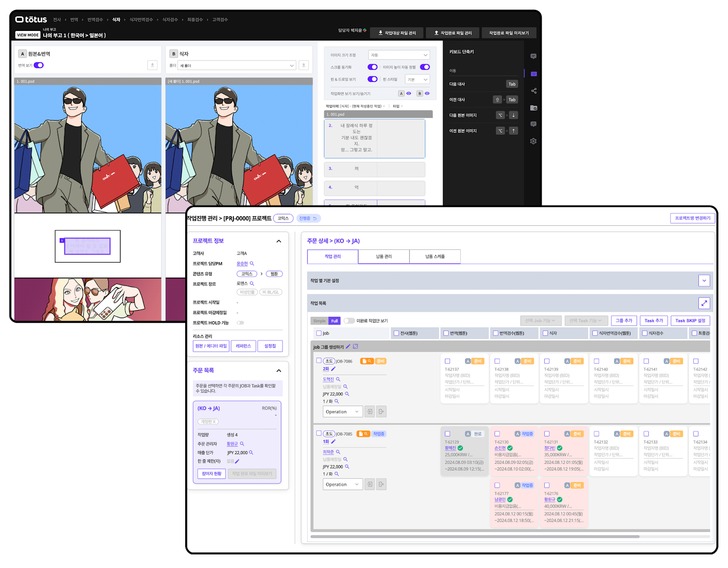Click the magnifier next to 매출 단가 JPY 22,000
The width and height of the screenshot is (728, 568).
pyautogui.click(x=251, y=453)
